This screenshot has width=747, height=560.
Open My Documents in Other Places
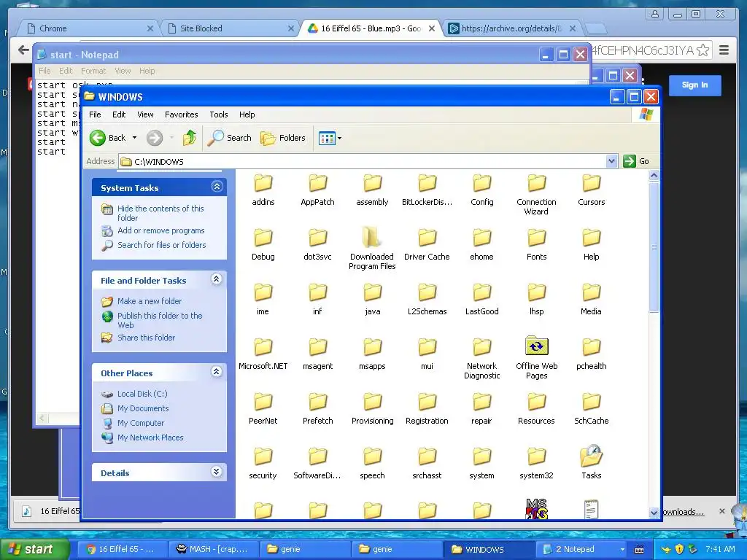143,408
